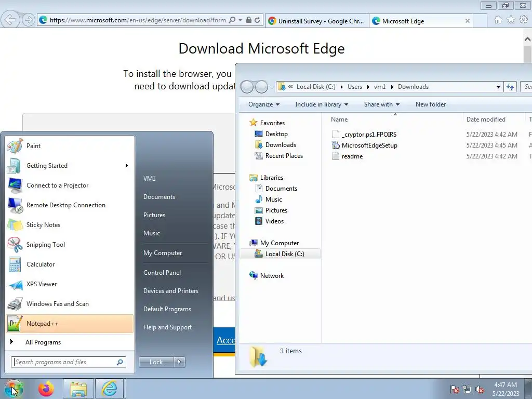Click the Windows Explorer taskbar icon
The height and width of the screenshot is (399, 532).
(78, 389)
